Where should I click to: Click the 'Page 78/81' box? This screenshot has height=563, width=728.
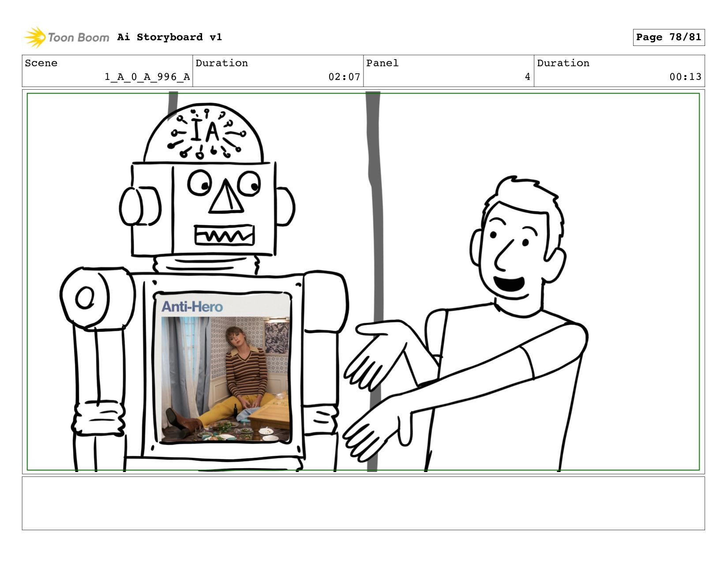(668, 37)
